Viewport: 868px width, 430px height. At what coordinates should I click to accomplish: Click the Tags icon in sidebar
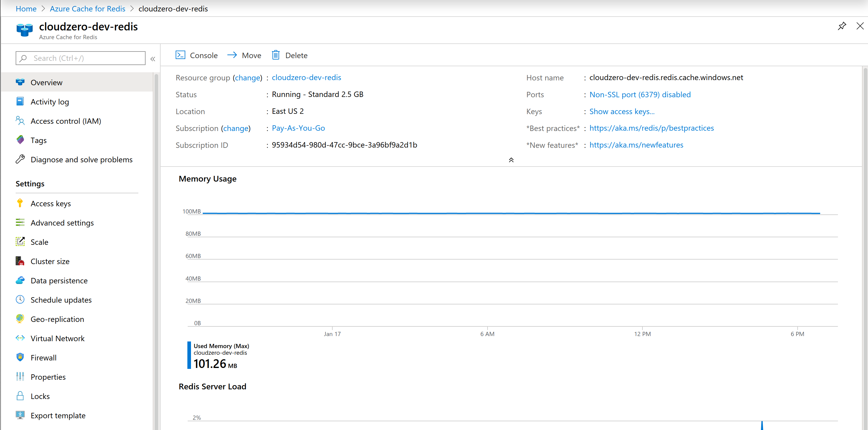(20, 140)
